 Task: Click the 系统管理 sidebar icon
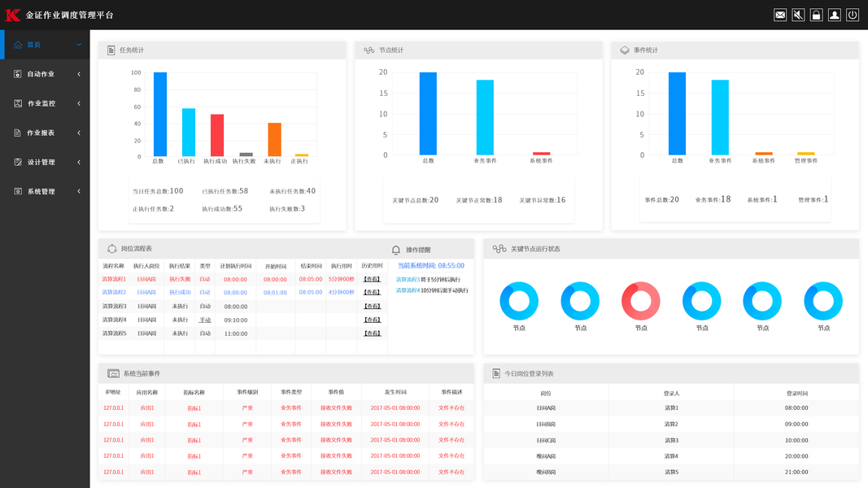18,191
